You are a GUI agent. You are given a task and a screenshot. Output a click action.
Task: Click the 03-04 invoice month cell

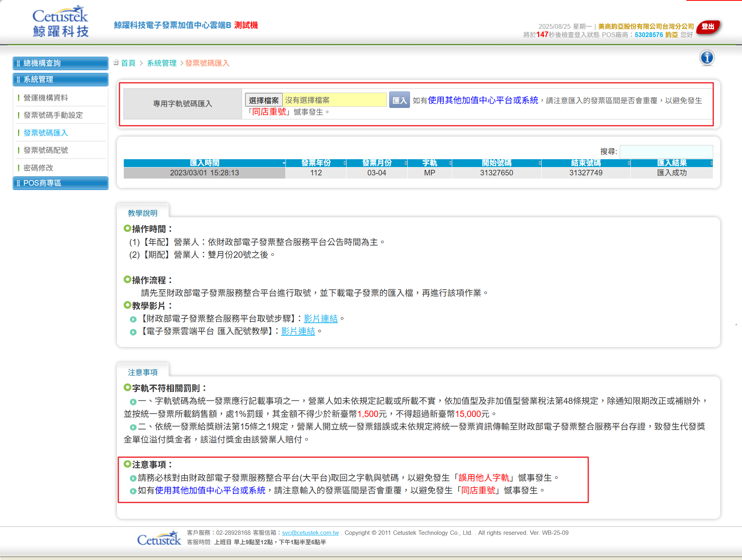coord(377,173)
